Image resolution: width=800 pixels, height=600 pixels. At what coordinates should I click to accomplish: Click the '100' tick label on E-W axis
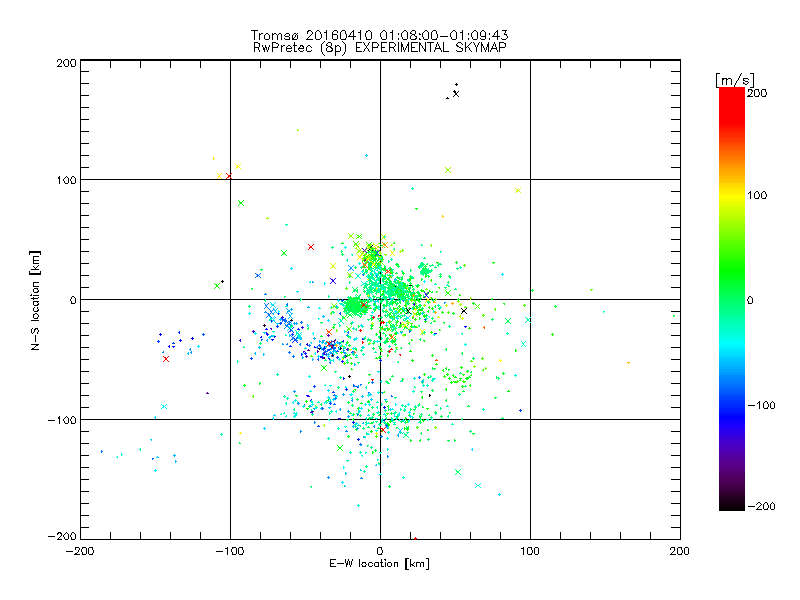[530, 551]
